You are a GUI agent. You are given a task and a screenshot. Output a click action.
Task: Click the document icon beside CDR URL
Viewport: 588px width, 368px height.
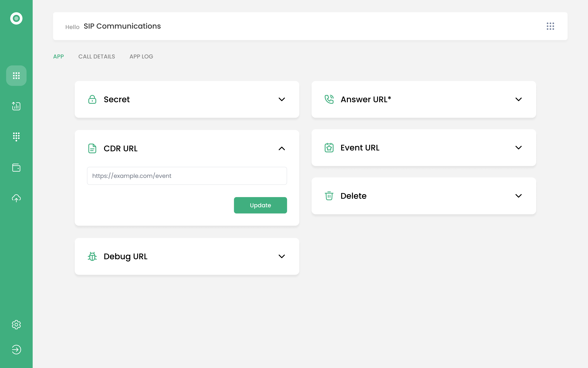92,148
